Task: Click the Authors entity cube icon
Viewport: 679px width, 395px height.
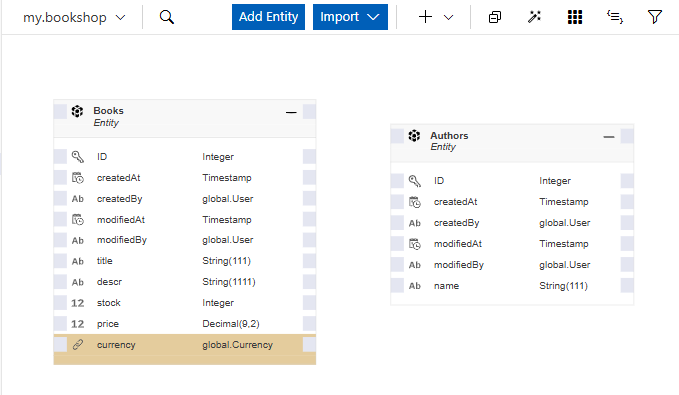Action: point(414,136)
